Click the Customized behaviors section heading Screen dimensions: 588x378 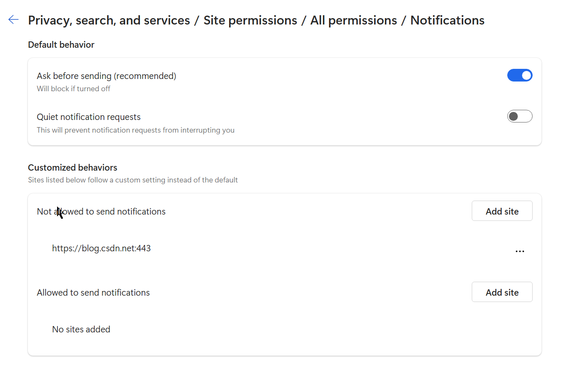tap(73, 168)
